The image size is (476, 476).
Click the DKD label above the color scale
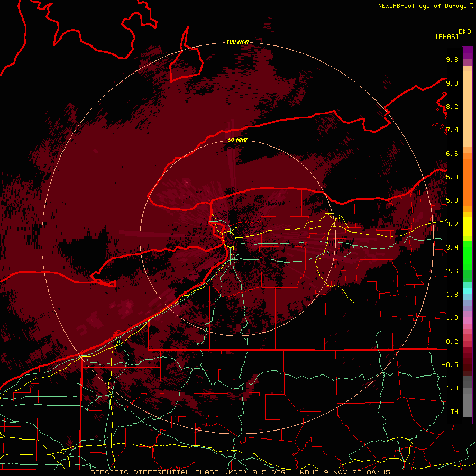[x=465, y=32]
